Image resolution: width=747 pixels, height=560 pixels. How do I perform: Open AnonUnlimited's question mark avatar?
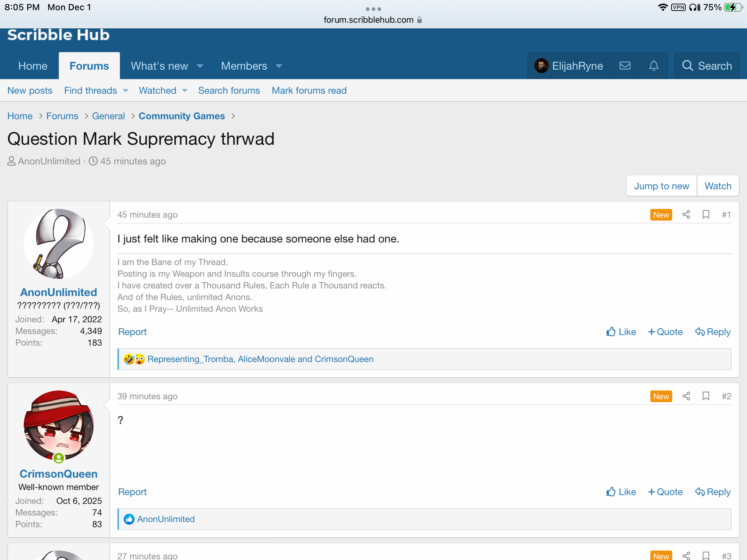[x=58, y=244]
